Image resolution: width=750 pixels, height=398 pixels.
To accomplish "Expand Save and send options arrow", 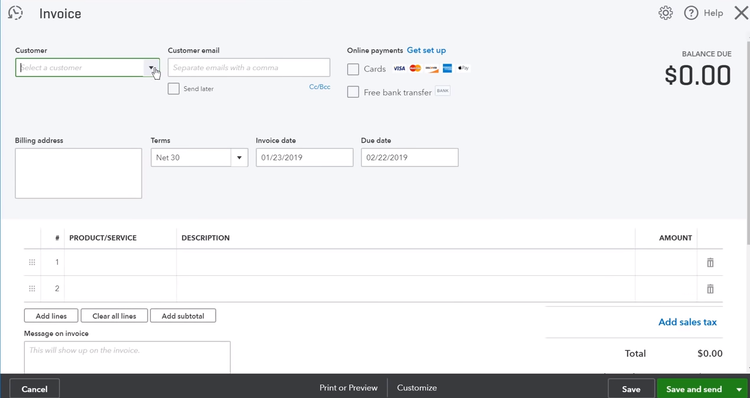I will pyautogui.click(x=739, y=389).
